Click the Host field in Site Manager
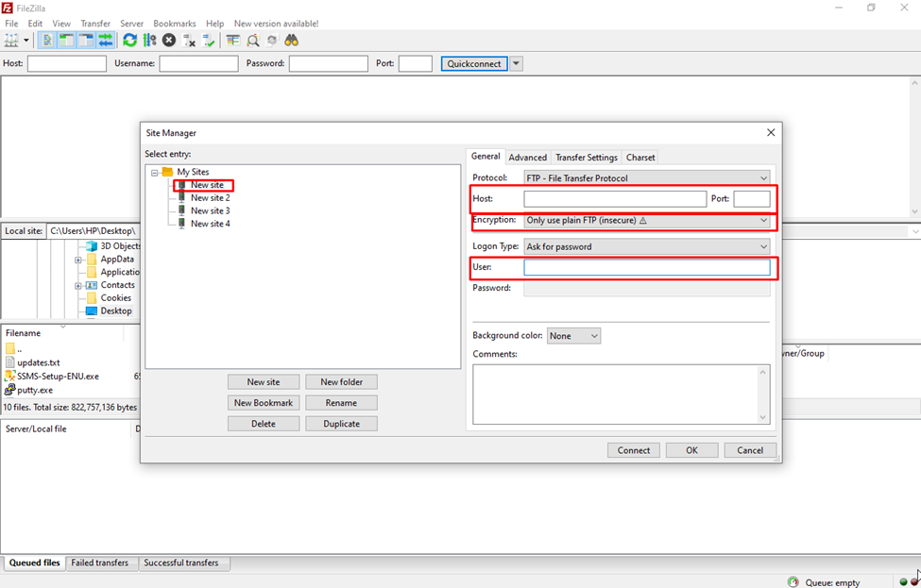 click(x=615, y=199)
